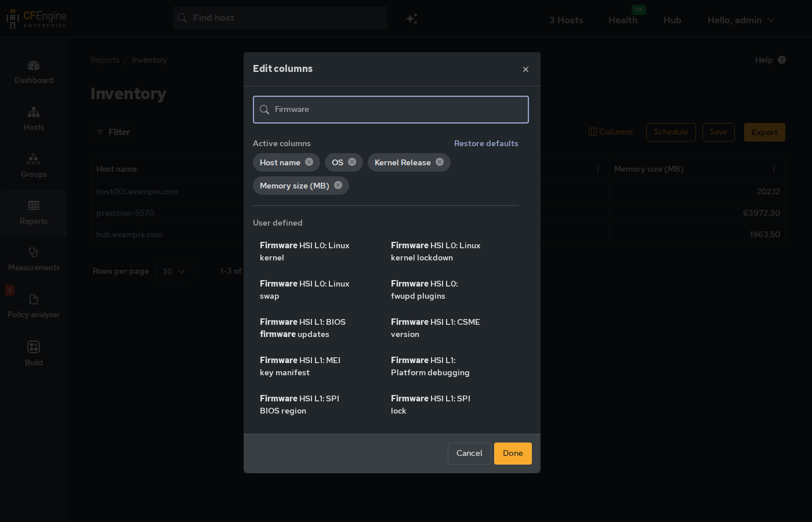The width and height of the screenshot is (812, 522).
Task: Restore default columns link
Action: coord(486,143)
